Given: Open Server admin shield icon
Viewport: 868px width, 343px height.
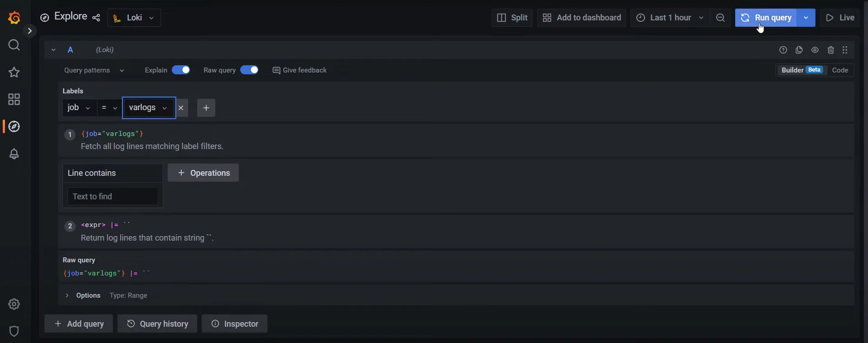Looking at the screenshot, I should click(x=14, y=331).
